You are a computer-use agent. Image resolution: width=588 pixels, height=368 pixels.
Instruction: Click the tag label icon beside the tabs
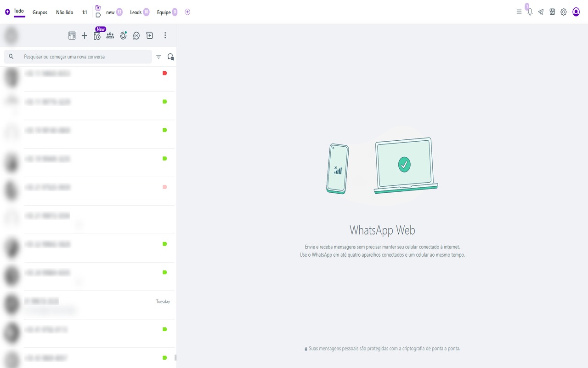point(98,15)
